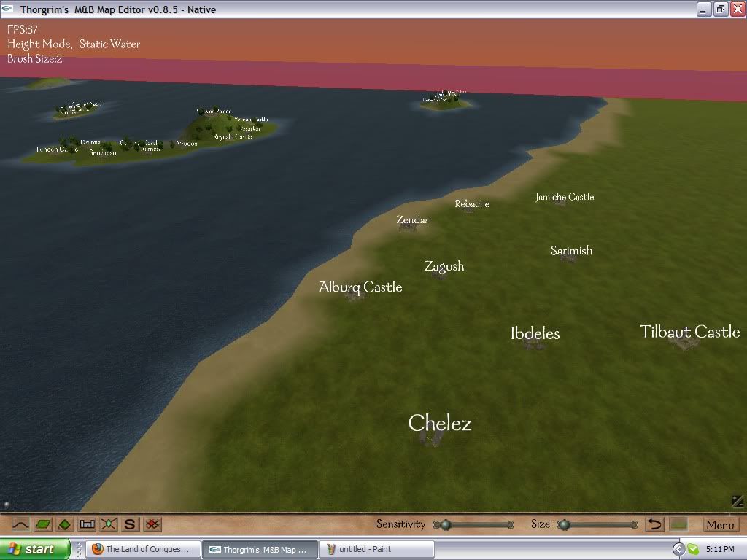Select the green ground paint tool

(41, 524)
